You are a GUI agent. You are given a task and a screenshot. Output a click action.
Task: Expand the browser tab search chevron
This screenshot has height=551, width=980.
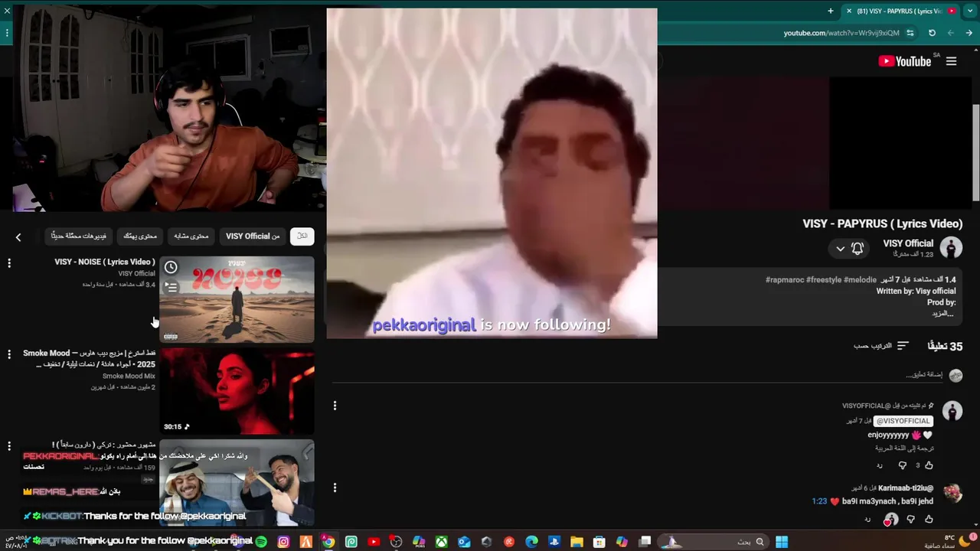point(970,11)
